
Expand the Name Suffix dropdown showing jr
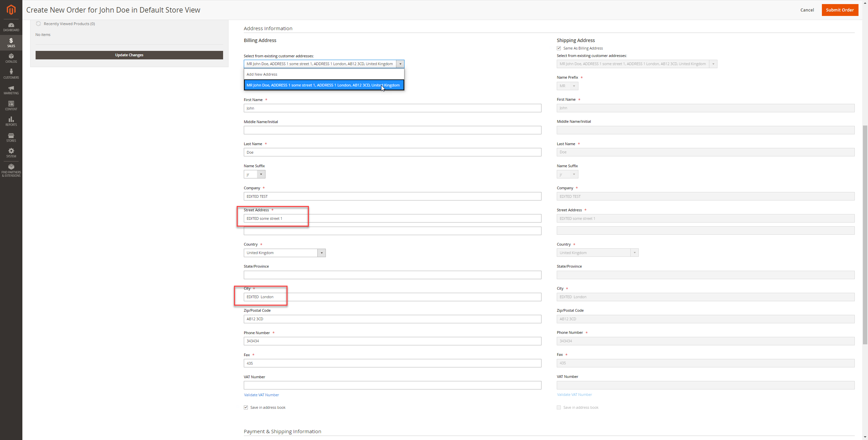coord(261,174)
